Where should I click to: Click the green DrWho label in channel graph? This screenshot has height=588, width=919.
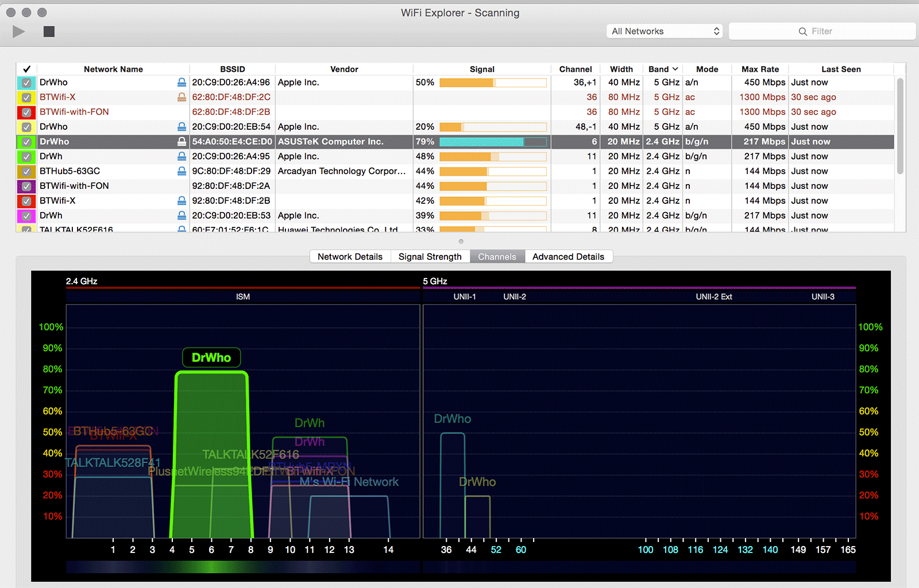[x=211, y=358]
